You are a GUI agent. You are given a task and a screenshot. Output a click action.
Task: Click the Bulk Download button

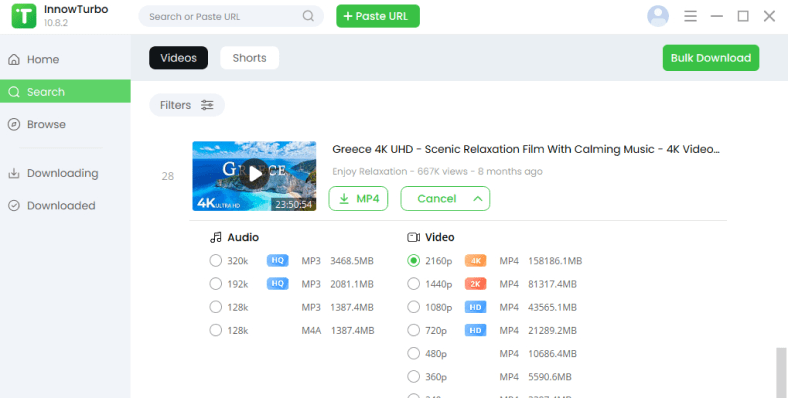711,58
